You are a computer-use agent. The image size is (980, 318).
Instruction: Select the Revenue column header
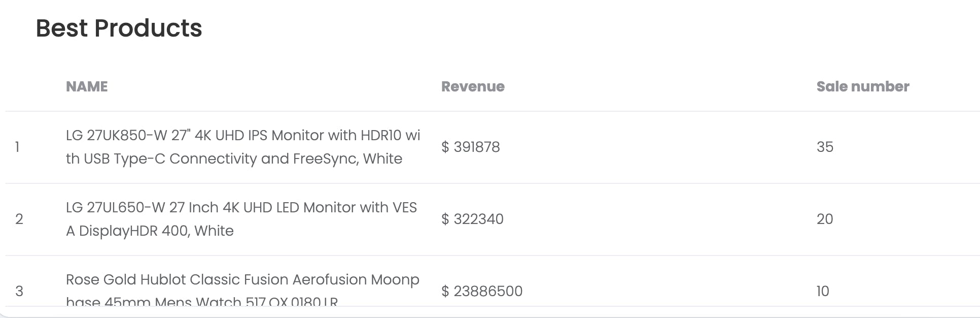(473, 86)
